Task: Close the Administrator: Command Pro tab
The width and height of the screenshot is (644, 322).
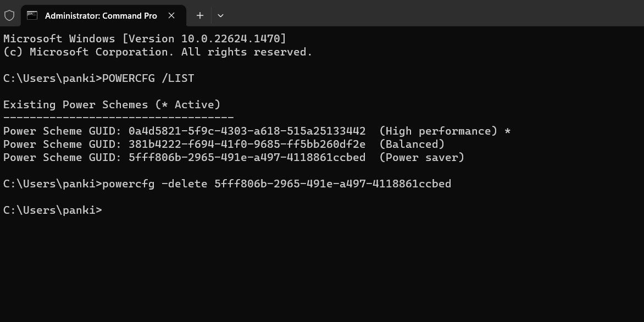Action: (x=170, y=15)
